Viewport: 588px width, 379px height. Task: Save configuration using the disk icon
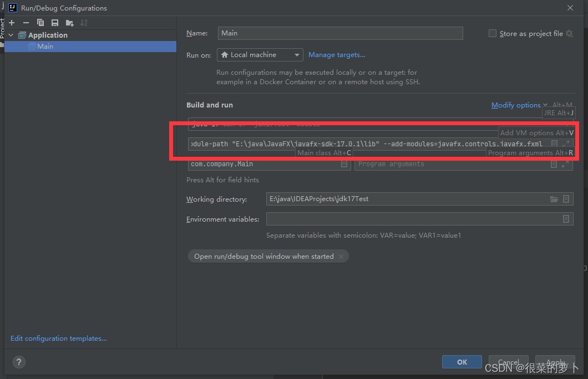(55, 23)
